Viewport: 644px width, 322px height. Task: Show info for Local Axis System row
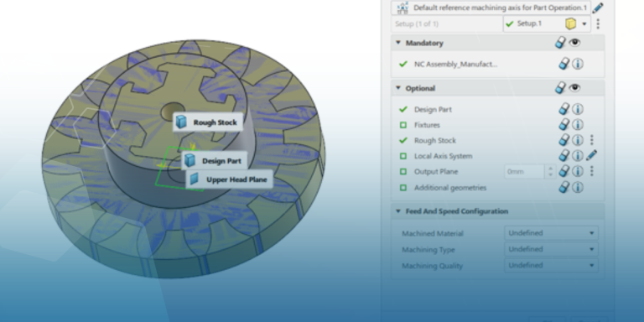click(x=578, y=156)
